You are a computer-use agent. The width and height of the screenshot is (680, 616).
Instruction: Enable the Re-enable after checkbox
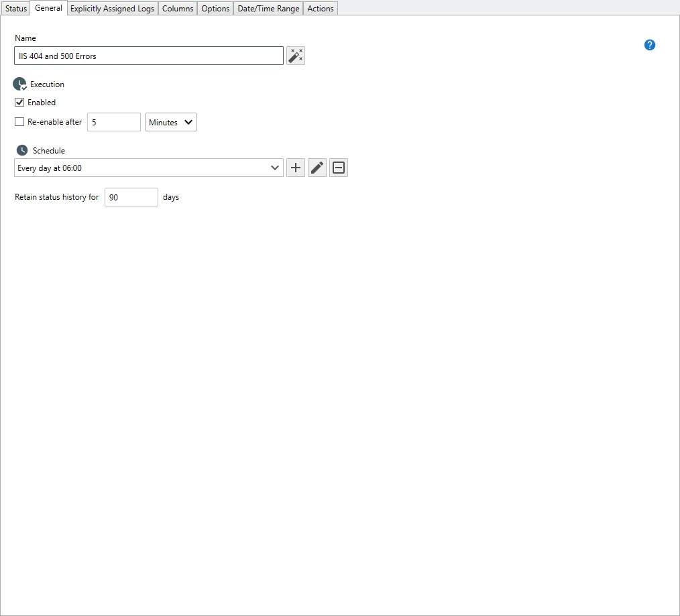(x=19, y=122)
